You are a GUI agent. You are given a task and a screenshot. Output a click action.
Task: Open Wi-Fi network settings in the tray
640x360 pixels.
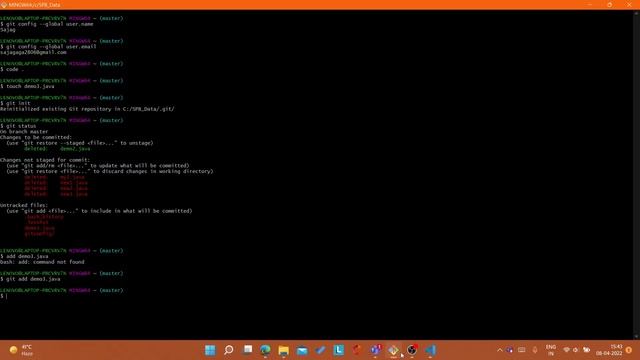(x=566, y=350)
